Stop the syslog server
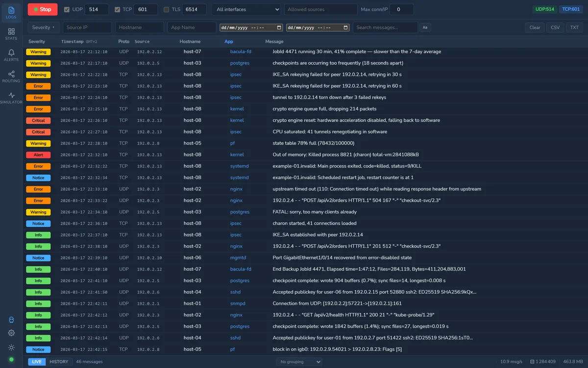The width and height of the screenshot is (588, 368). click(x=42, y=9)
